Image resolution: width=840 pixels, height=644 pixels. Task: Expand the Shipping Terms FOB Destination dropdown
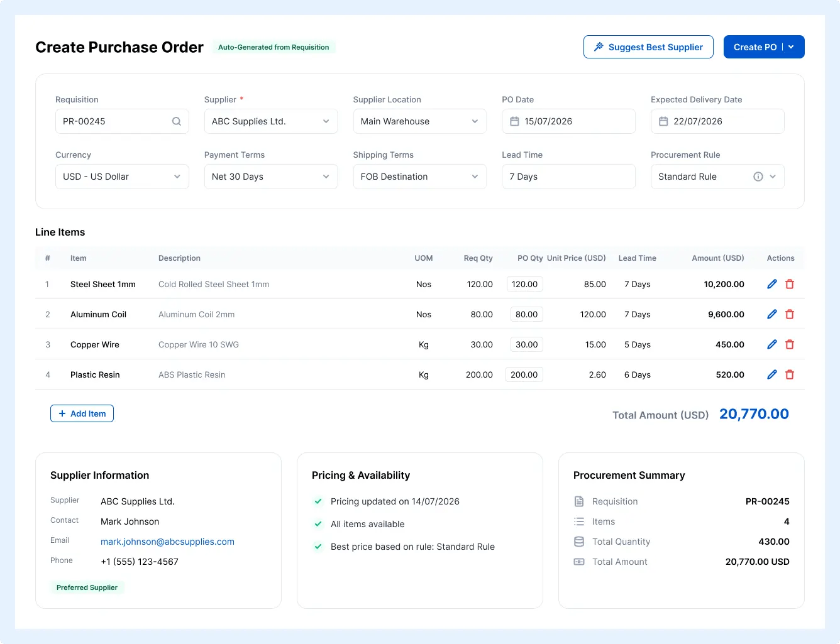420,177
